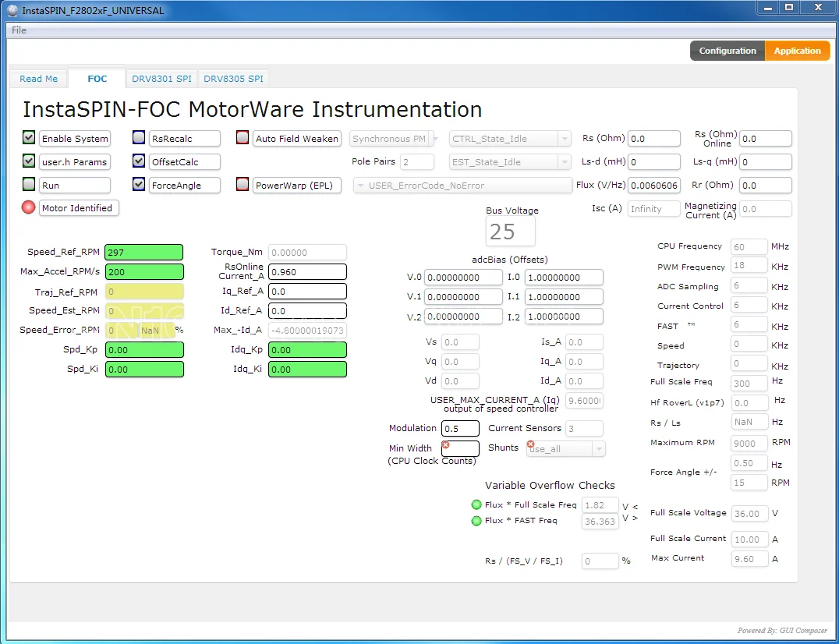
Task: Open the File menu
Action: (x=19, y=30)
